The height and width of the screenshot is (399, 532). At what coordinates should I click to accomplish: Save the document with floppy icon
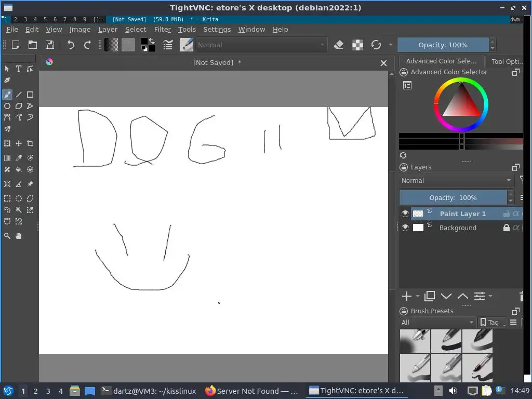(50, 45)
